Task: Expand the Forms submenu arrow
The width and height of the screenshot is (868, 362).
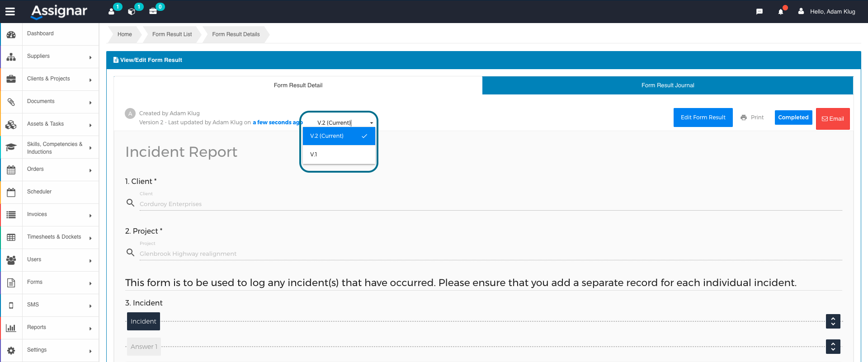Action: [90, 283]
